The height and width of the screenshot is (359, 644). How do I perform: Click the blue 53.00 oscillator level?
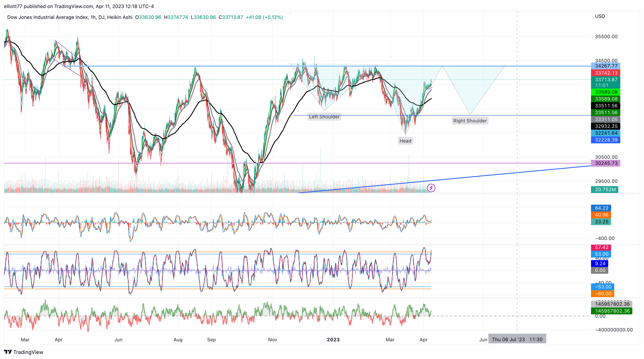(601, 254)
